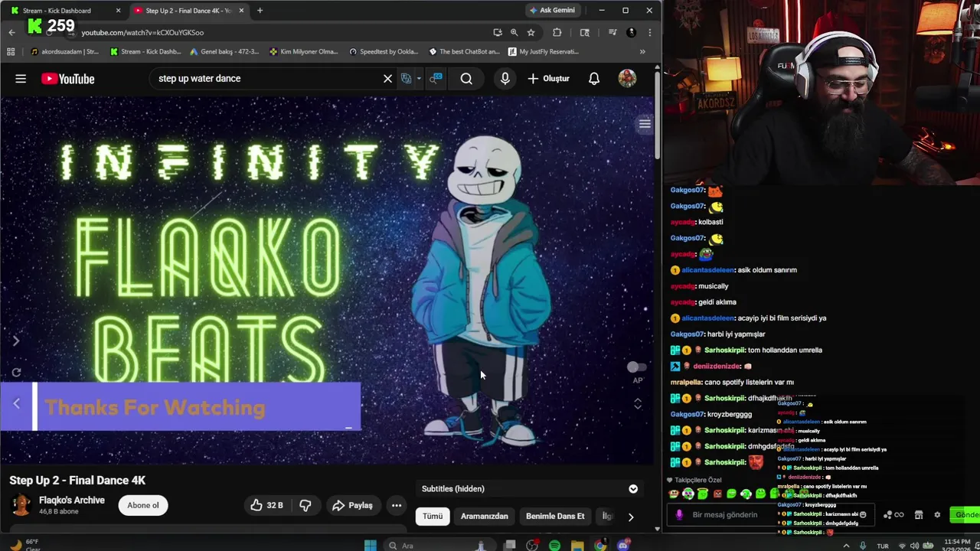This screenshot has height=551, width=980.
Task: Open Flaqko's Archive channel link
Action: [72, 500]
